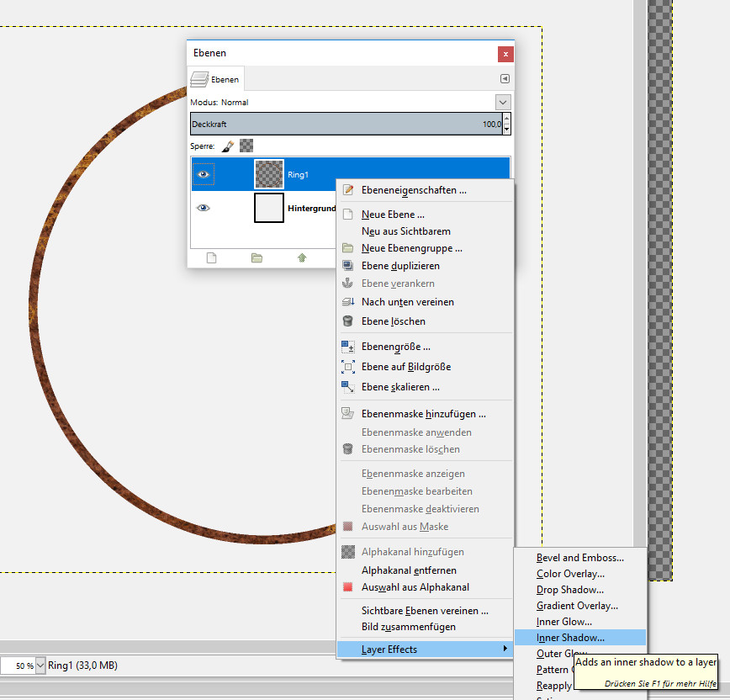This screenshot has height=700, width=730.
Task: Click the Ebene skalieren icon
Action: click(348, 387)
